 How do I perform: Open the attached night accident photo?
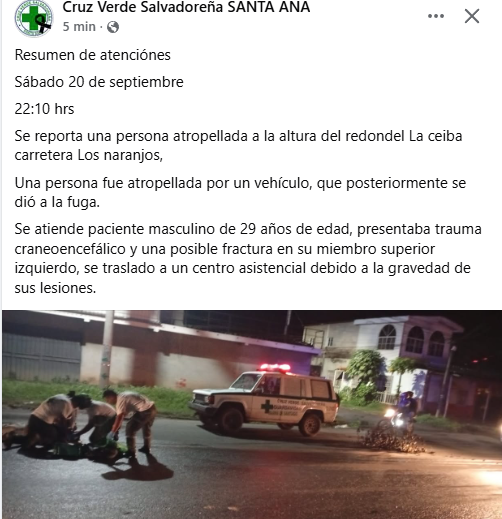click(252, 414)
